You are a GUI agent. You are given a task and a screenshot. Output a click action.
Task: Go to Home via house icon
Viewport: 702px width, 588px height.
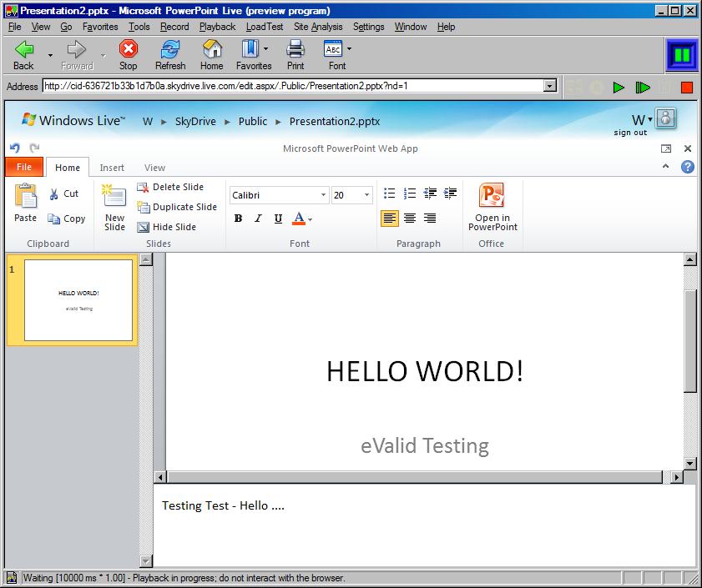(x=212, y=48)
